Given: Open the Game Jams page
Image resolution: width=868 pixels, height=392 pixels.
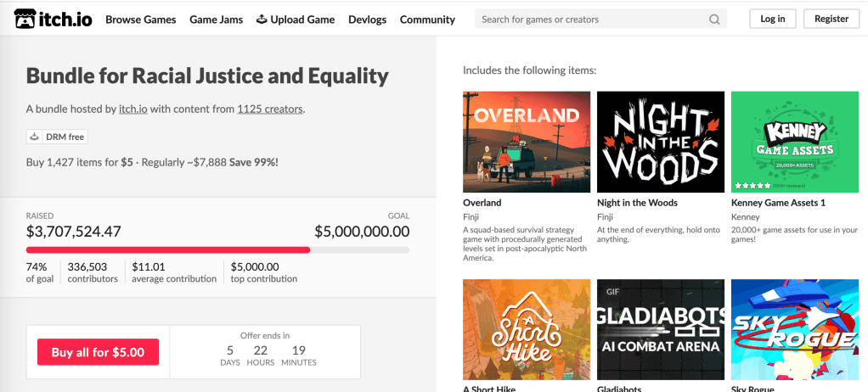Looking at the screenshot, I should point(216,20).
